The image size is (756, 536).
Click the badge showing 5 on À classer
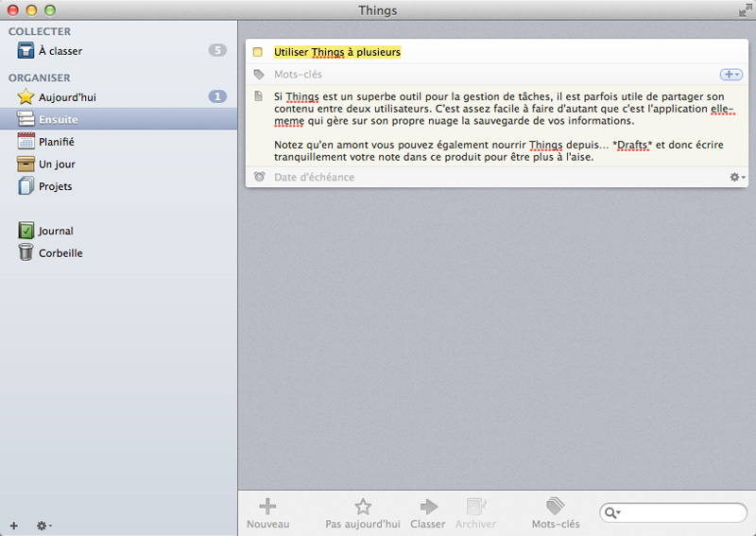click(217, 50)
